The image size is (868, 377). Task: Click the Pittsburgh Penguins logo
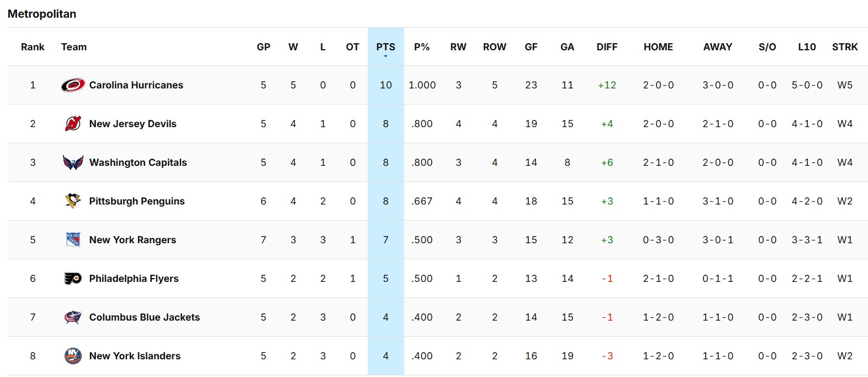[73, 201]
